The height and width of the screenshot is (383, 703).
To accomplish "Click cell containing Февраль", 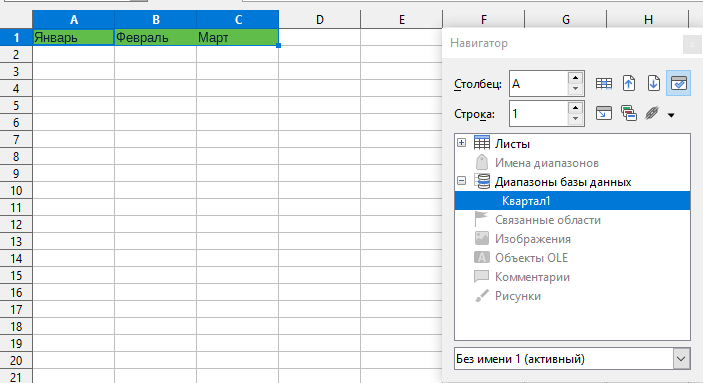I will [156, 37].
